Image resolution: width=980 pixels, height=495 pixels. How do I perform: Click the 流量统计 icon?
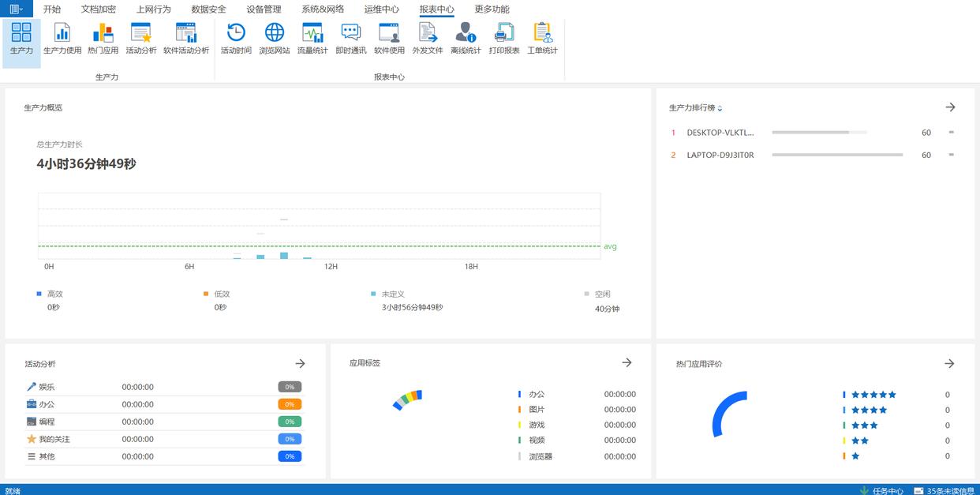coord(312,38)
